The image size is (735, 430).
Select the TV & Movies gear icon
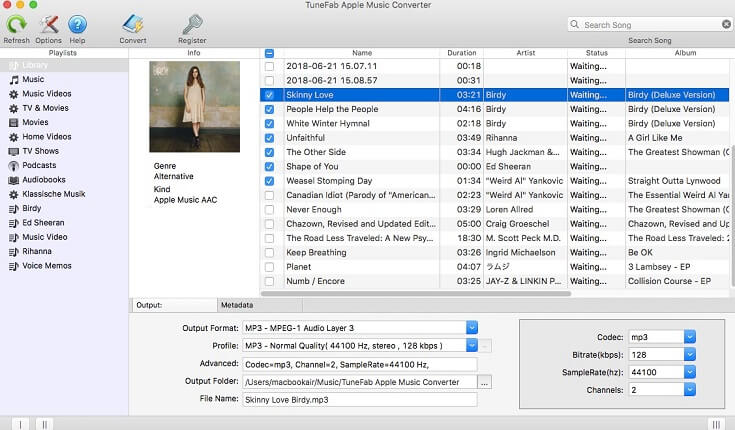point(14,108)
